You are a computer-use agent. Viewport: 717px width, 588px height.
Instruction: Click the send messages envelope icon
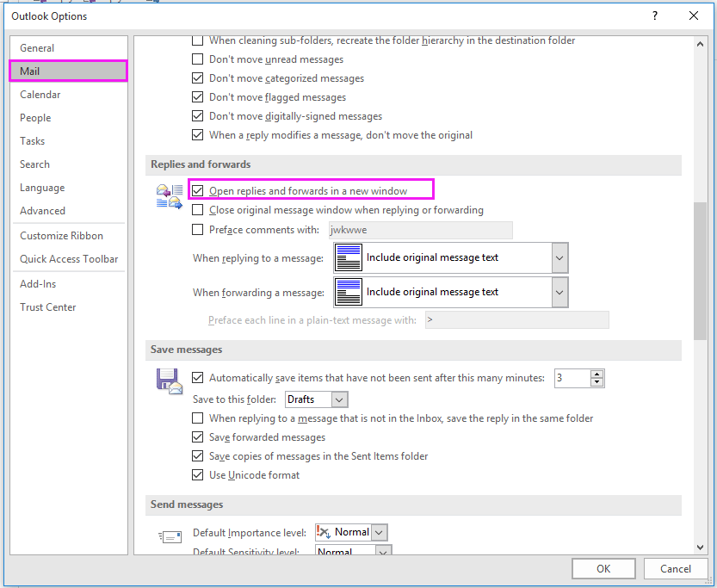170,536
